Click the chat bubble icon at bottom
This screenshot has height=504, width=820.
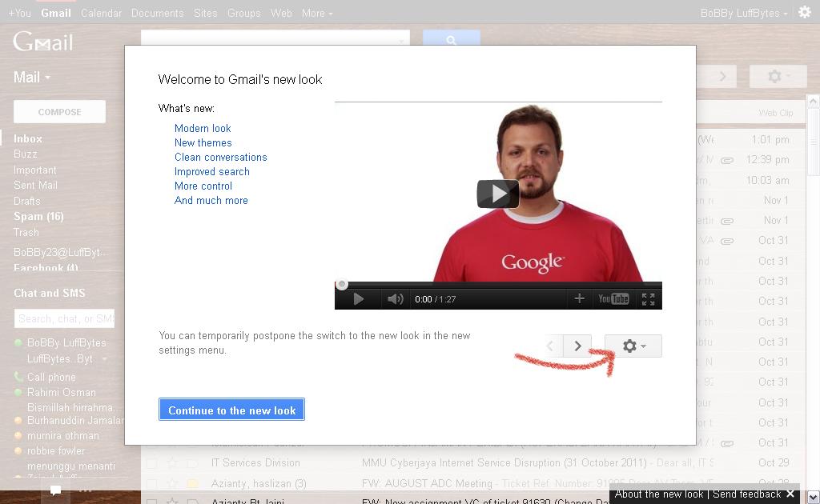point(55,490)
